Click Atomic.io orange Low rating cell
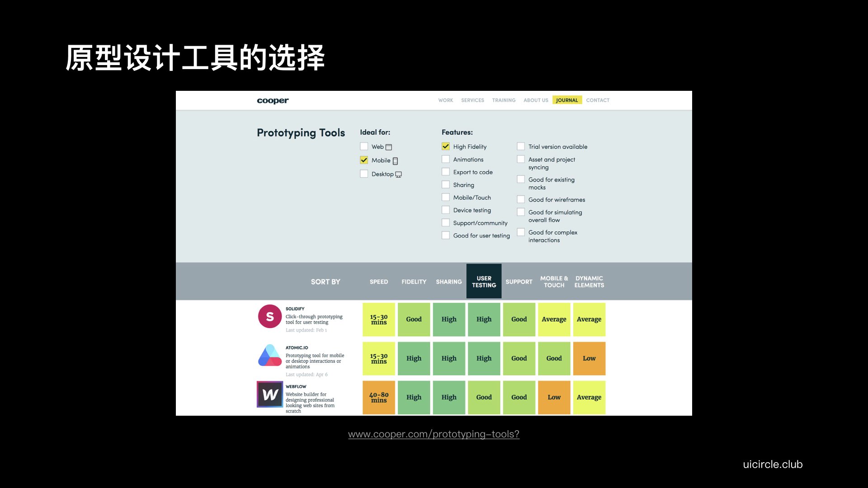 pyautogui.click(x=589, y=358)
